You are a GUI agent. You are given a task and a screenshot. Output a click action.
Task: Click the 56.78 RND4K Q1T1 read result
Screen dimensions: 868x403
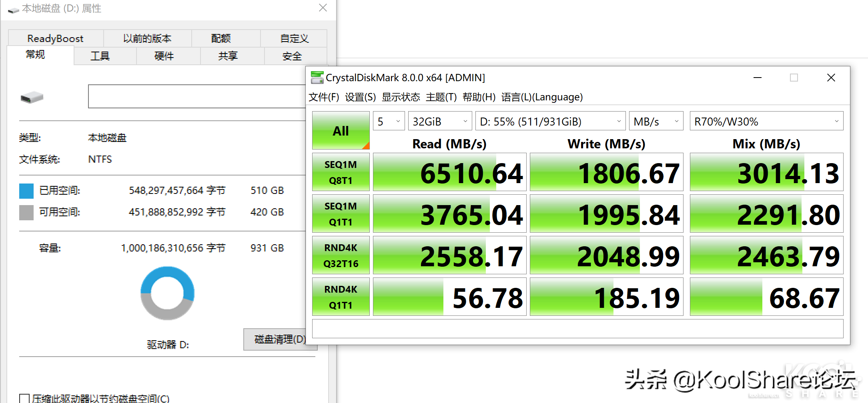[449, 297]
